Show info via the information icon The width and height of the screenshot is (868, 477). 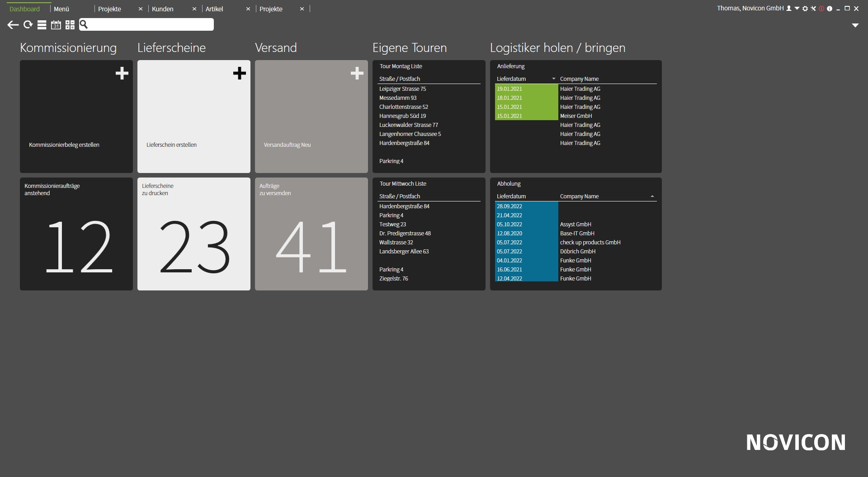click(x=830, y=9)
